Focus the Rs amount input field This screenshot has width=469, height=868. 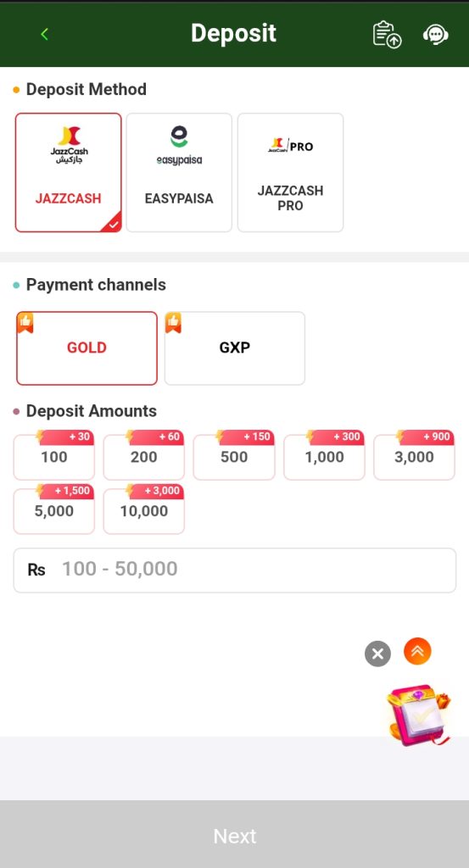coord(235,570)
